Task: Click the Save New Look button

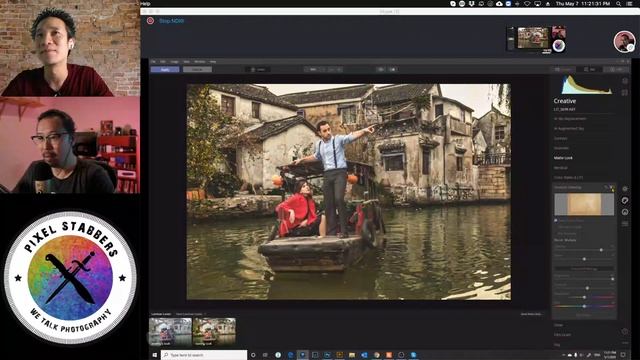Action: [x=531, y=314]
